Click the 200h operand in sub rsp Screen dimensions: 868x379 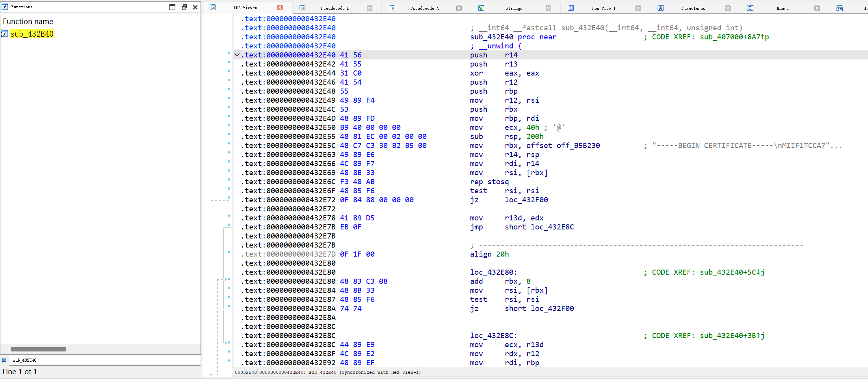pyautogui.click(x=535, y=137)
